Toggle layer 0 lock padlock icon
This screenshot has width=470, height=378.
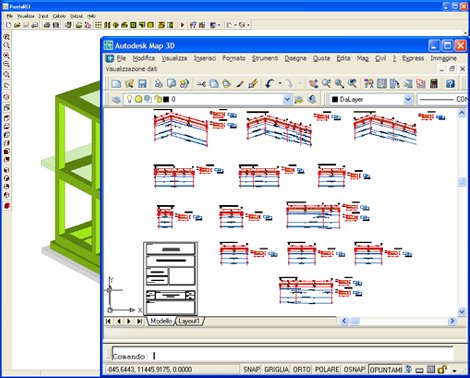pos(158,99)
